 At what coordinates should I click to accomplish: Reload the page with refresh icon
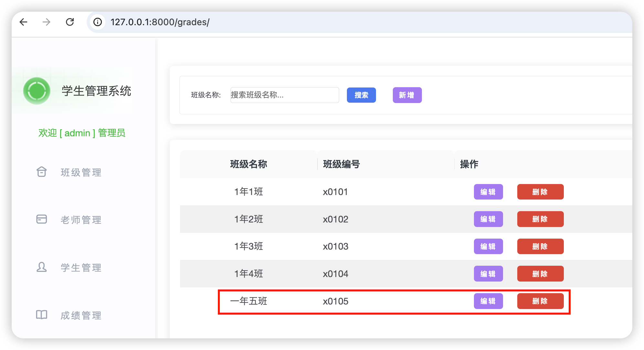tap(70, 22)
